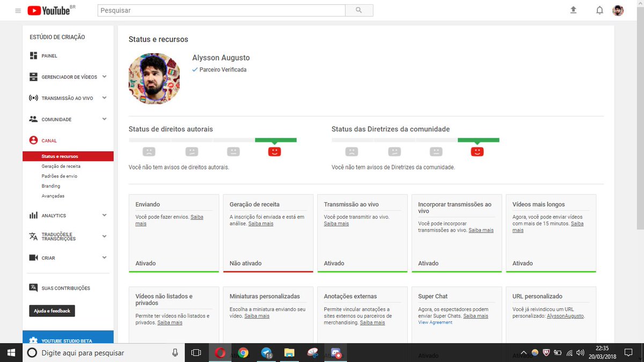Open the notifications bell
644x362 pixels.
point(599,10)
